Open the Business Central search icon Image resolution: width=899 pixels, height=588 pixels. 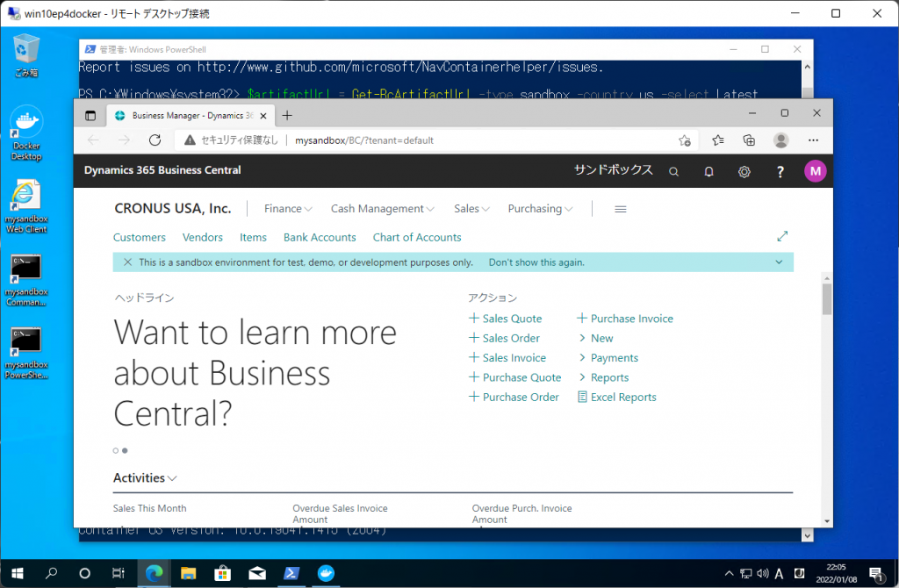point(673,171)
